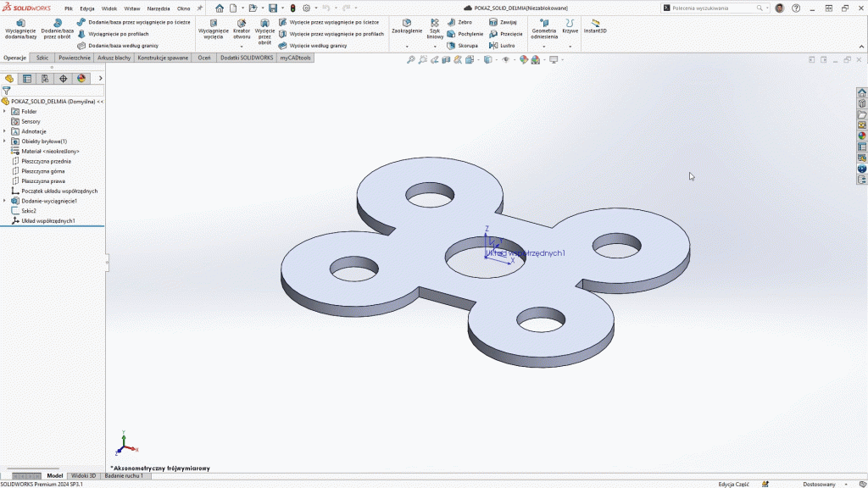Expand more manager tabs arrow
Image resolution: width=868 pixels, height=488 pixels.
coord(100,79)
